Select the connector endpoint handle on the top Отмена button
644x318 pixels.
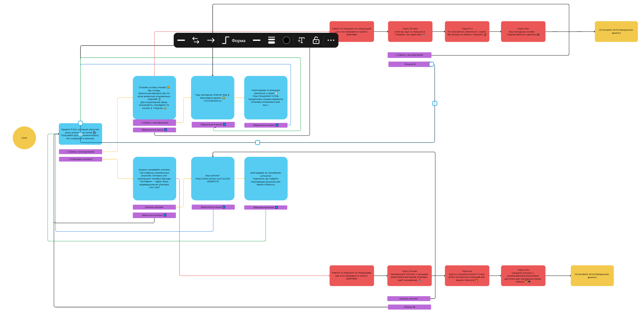point(432,64)
